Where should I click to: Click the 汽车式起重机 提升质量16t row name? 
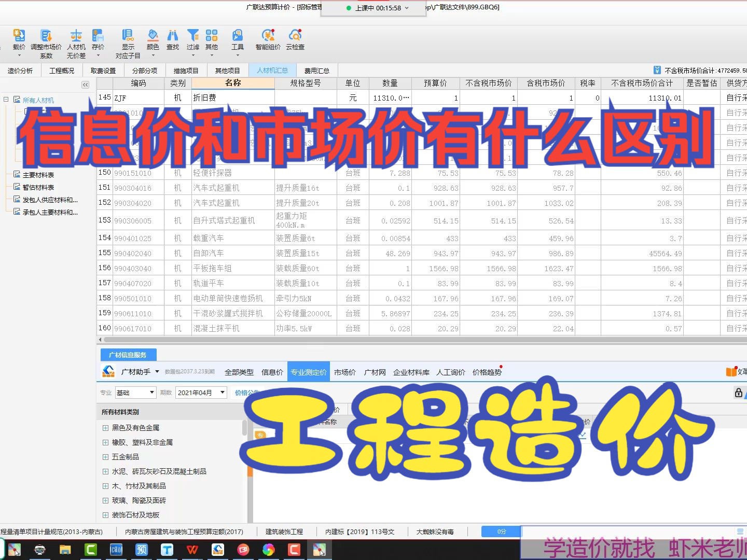point(216,188)
